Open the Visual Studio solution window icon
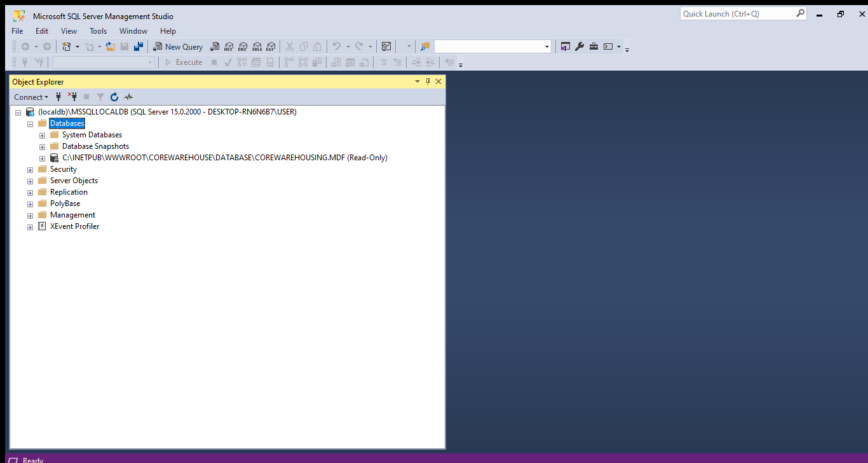The image size is (868, 463). pyautogui.click(x=566, y=46)
